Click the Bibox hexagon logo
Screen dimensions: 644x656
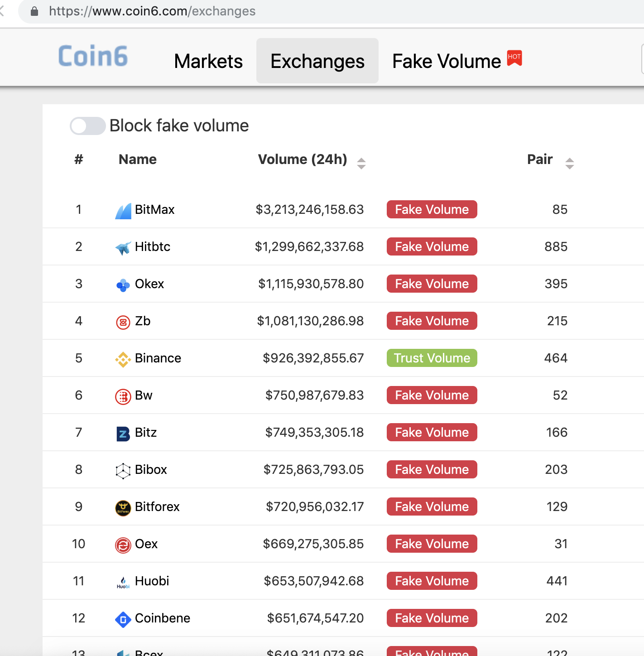pos(122,469)
